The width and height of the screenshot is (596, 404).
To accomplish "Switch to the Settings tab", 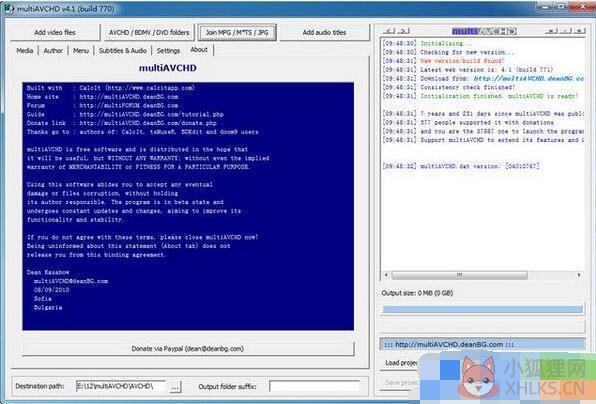I will tap(168, 51).
